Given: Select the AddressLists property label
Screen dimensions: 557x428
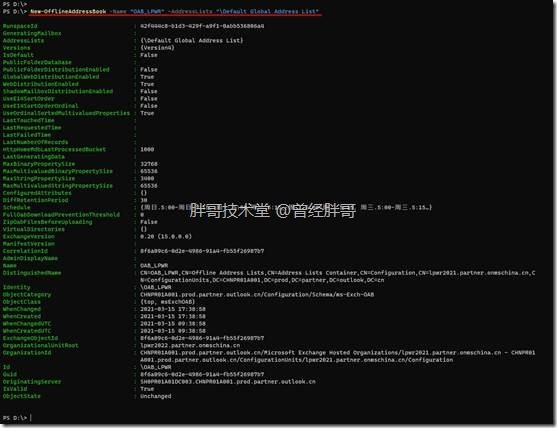Looking at the screenshot, I should click(x=23, y=40).
